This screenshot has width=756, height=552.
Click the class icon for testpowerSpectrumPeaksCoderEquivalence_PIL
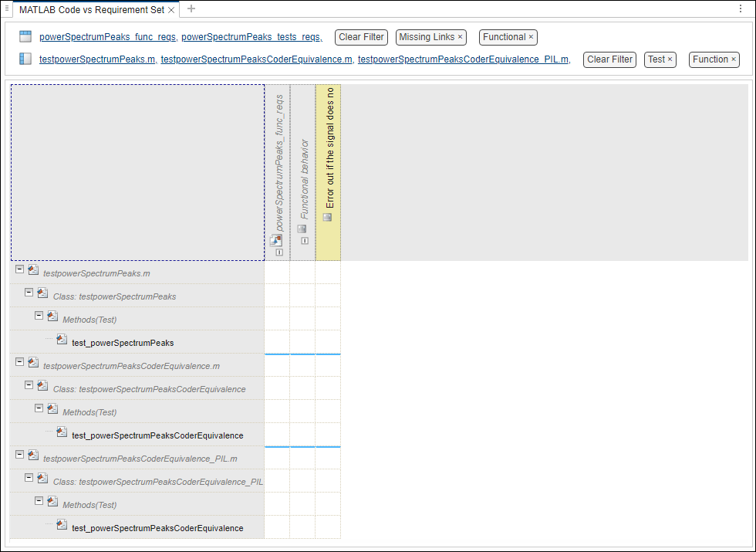[42, 481]
